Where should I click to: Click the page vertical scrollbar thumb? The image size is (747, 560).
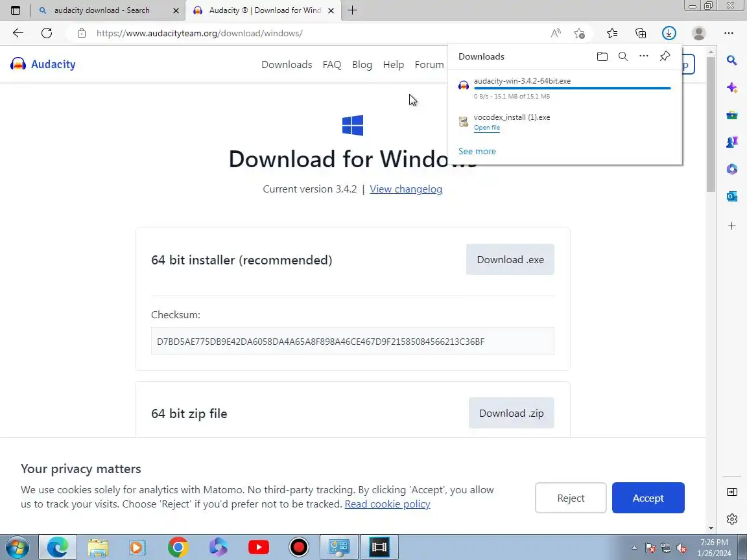711,124
